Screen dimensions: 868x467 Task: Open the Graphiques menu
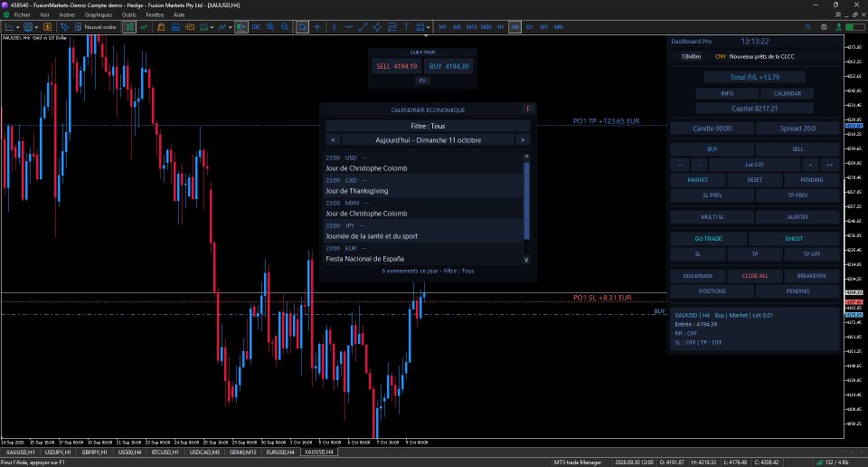click(98, 15)
